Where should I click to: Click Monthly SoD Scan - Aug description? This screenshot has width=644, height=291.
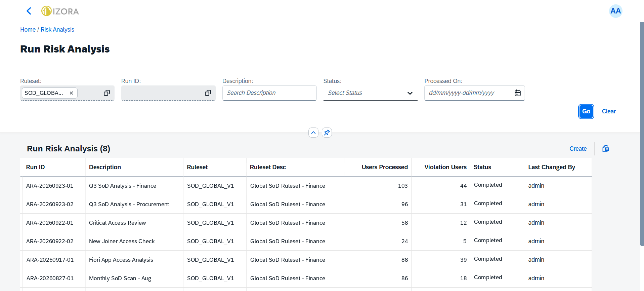pos(120,278)
